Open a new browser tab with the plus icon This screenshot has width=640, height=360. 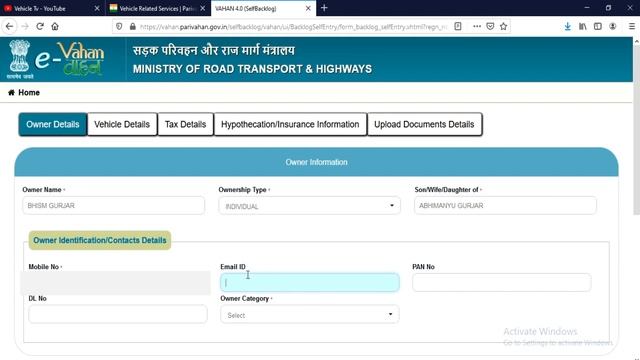(x=324, y=8)
